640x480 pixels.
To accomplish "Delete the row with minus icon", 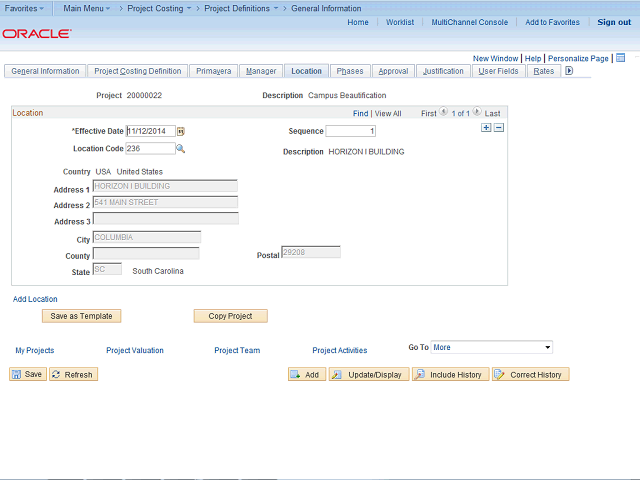I will (x=499, y=128).
